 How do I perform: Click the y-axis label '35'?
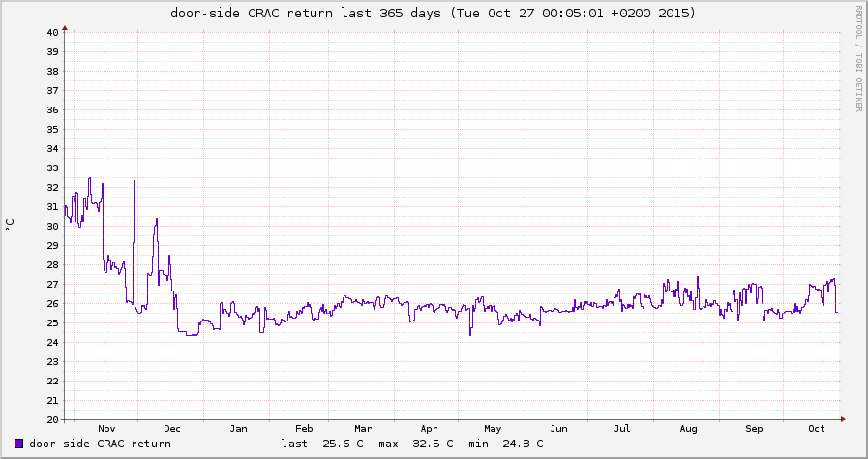tap(52, 129)
